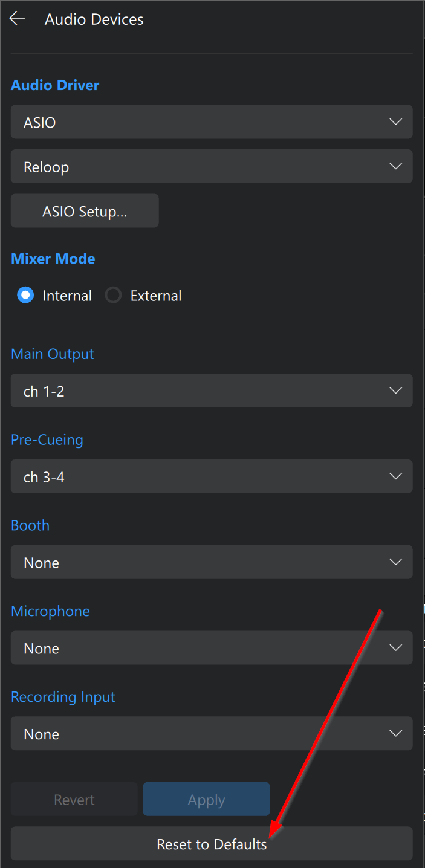Open the ASIO audio driver dropdown
Screen dimensions: 425x868
212,122
